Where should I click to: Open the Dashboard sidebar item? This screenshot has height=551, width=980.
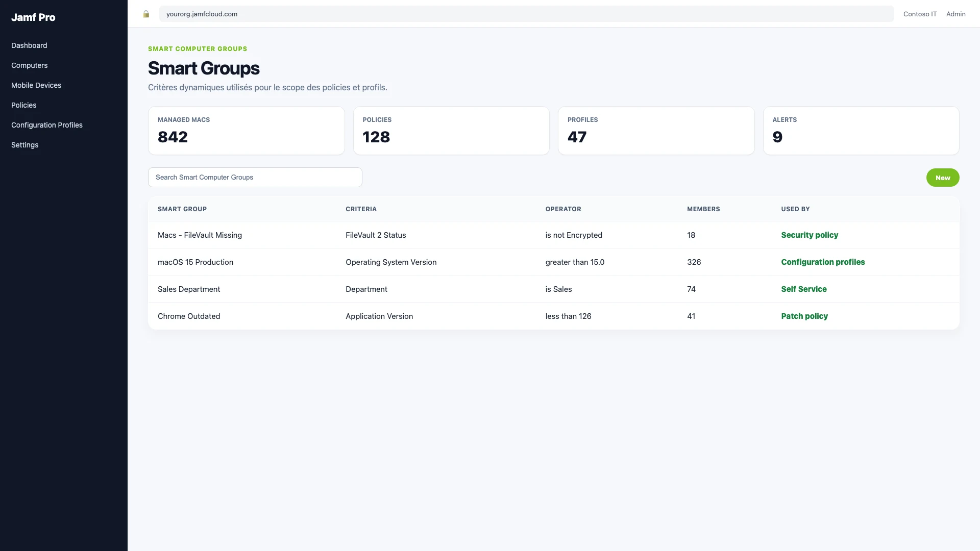pyautogui.click(x=29, y=45)
